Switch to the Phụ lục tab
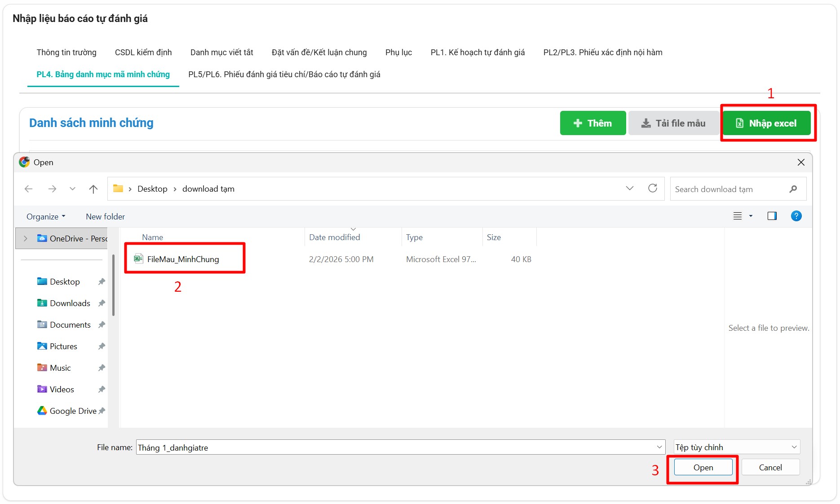The image size is (840, 504). tap(398, 53)
